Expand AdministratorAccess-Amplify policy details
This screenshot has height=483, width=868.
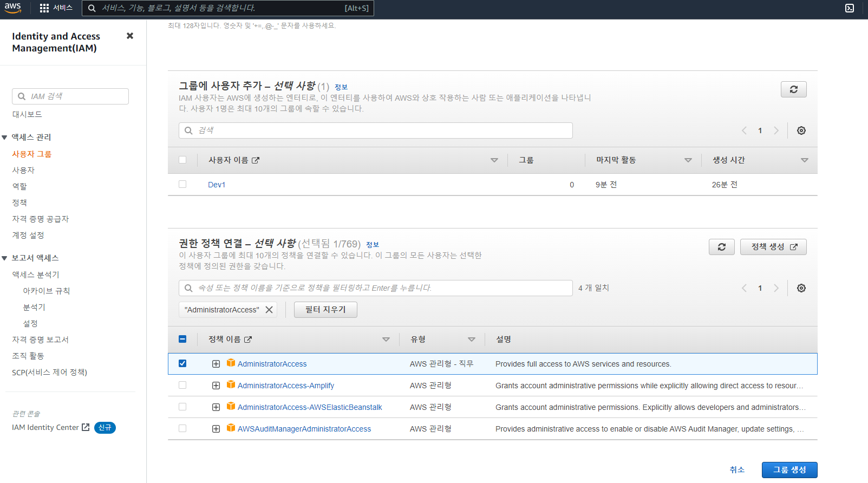coord(216,386)
